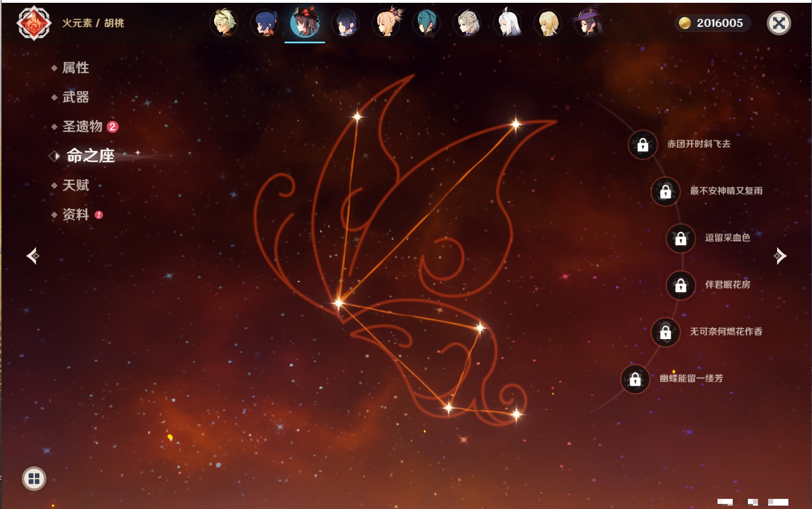Go to next character with right arrow
Image resolution: width=812 pixels, height=509 pixels.
coord(780,256)
